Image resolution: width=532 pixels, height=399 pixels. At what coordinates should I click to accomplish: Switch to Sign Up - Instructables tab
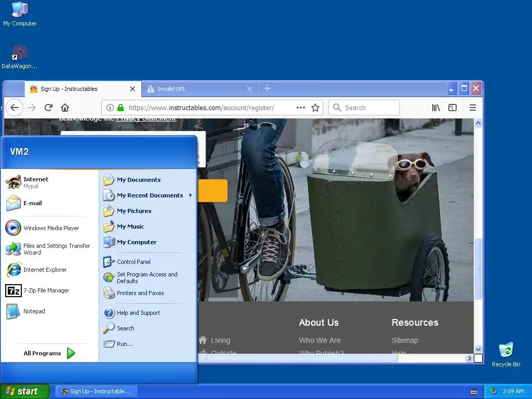pyautogui.click(x=83, y=89)
